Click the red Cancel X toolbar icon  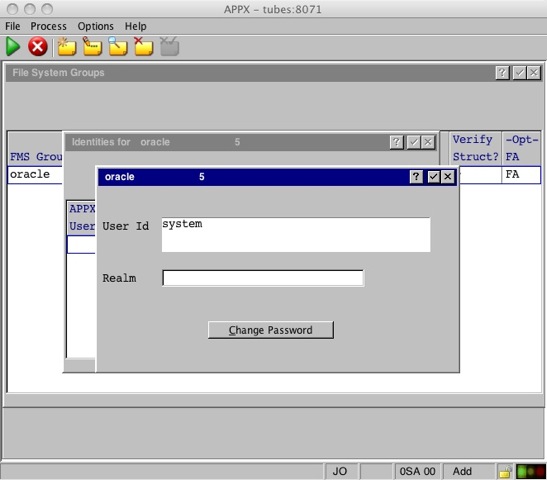pos(38,46)
